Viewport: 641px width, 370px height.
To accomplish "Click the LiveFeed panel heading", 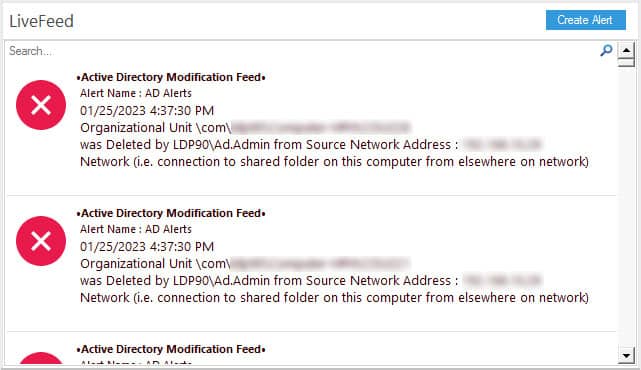I will tap(41, 21).
